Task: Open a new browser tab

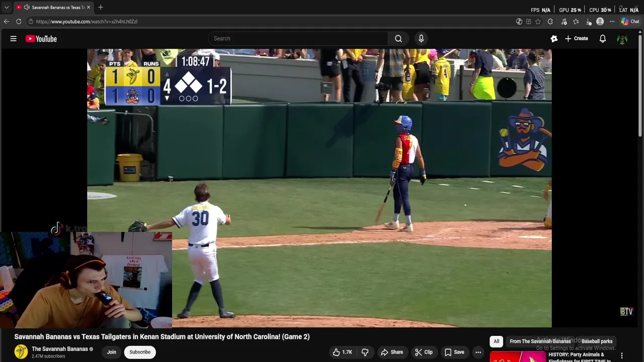Action: coord(101,7)
